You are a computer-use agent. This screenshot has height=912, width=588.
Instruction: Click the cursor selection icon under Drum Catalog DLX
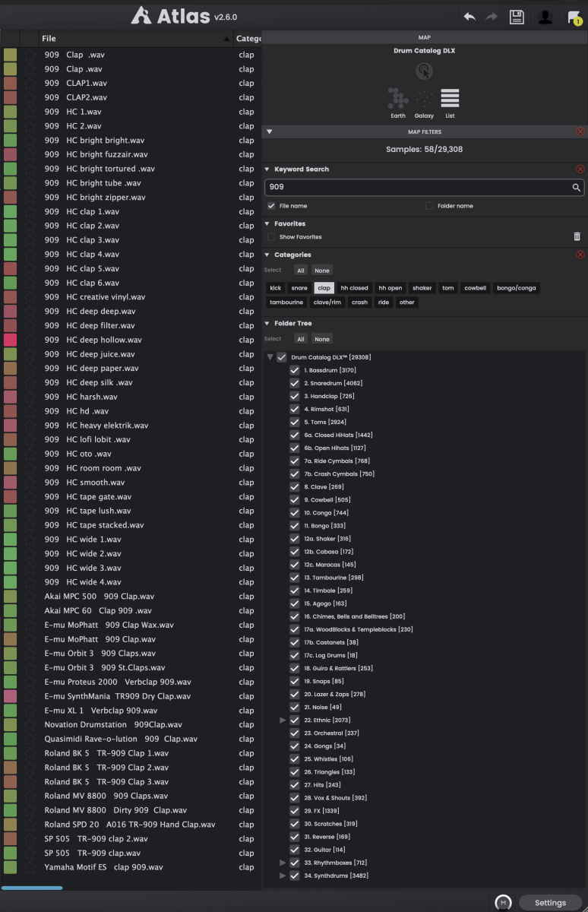tap(425, 71)
